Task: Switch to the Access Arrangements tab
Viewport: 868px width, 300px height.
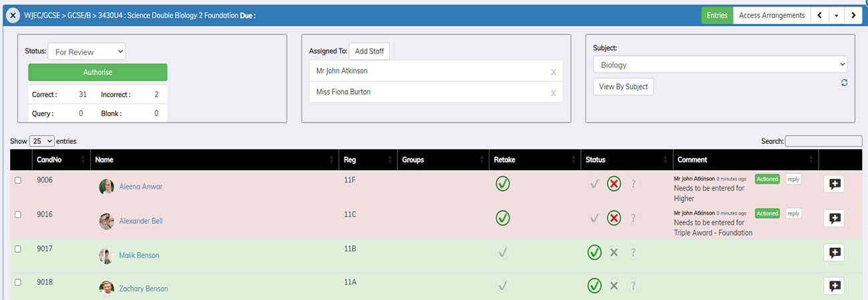Action: (771, 15)
